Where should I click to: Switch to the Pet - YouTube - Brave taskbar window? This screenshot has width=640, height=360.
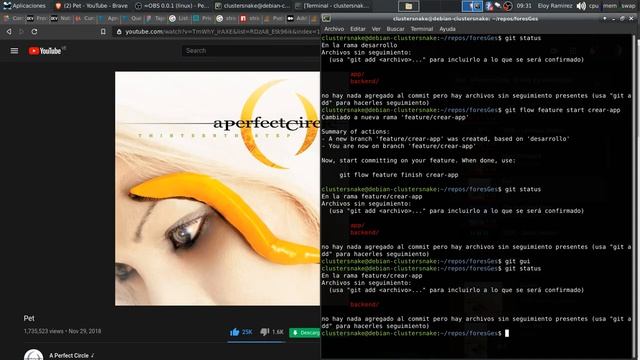point(91,6)
